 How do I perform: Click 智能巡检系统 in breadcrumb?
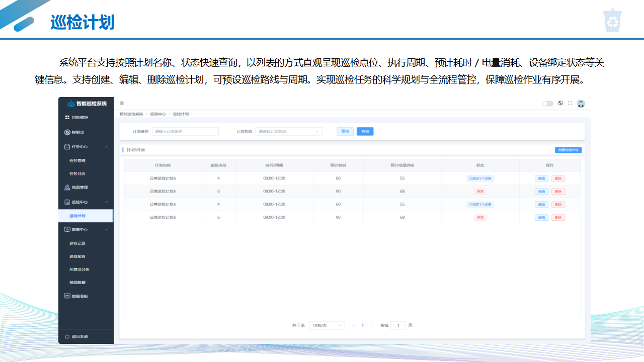point(131,114)
